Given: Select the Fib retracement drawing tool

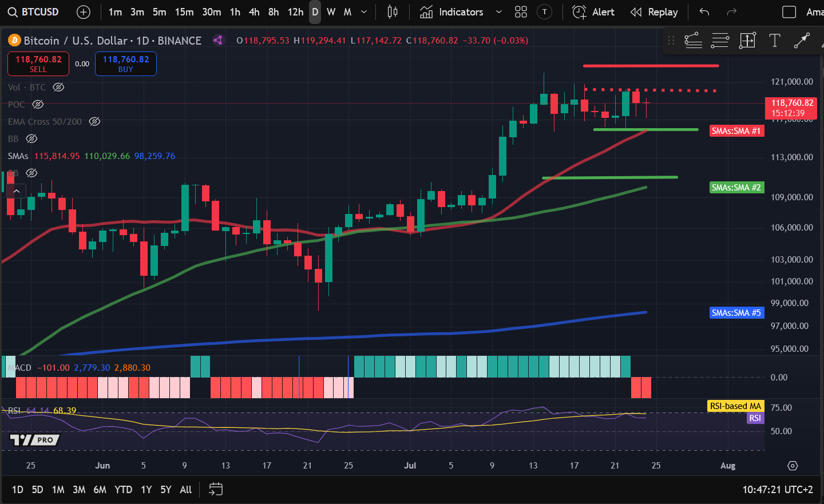Looking at the screenshot, I should 720,41.
